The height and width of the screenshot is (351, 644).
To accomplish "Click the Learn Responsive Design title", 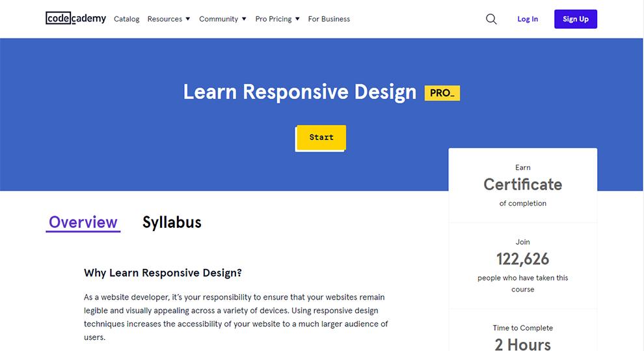I will click(x=300, y=92).
